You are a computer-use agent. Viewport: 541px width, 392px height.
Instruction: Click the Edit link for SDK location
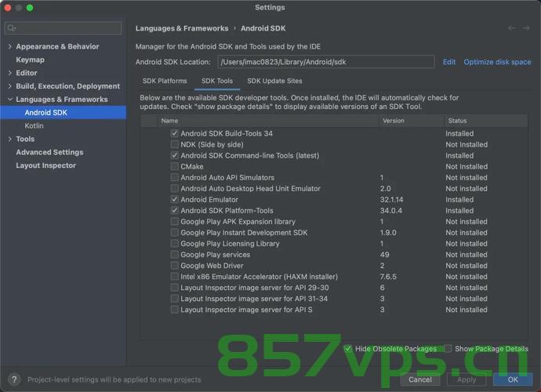coord(449,62)
